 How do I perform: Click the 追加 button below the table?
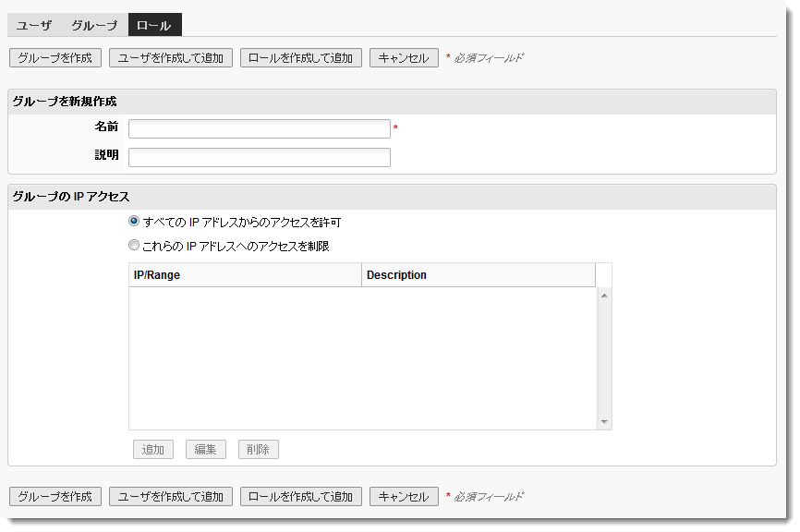[x=153, y=449]
